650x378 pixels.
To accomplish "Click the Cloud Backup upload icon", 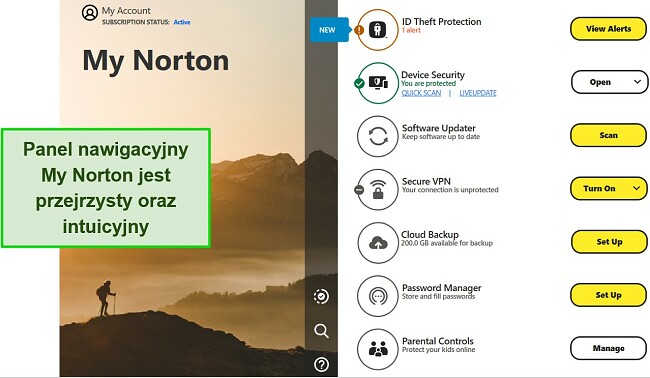I will point(378,242).
